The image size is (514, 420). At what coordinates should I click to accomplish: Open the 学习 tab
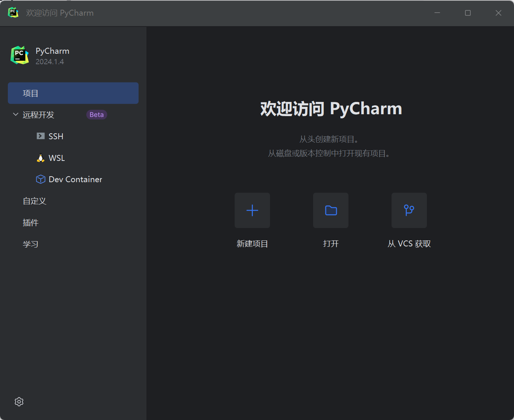pyautogui.click(x=31, y=244)
